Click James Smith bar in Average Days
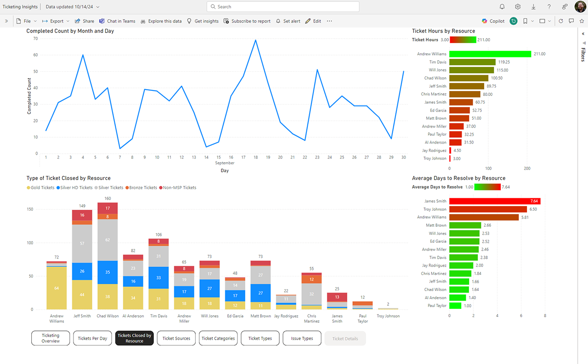 pos(495,201)
